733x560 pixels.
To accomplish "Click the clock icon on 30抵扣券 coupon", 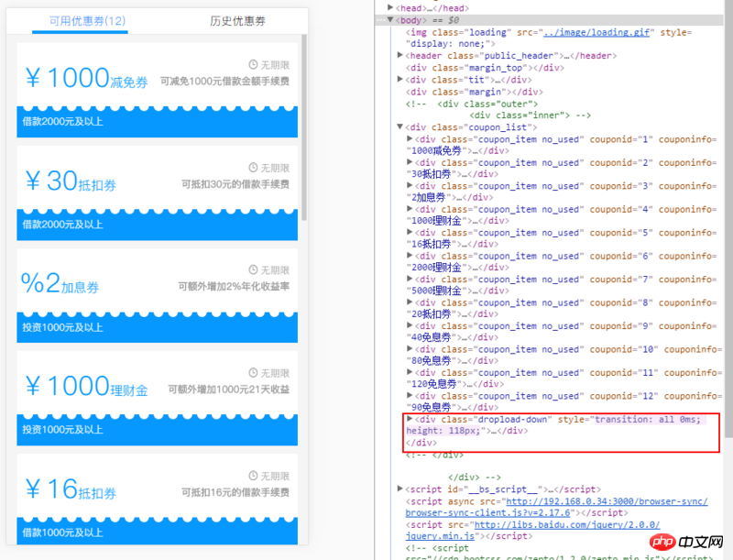I will [254, 168].
